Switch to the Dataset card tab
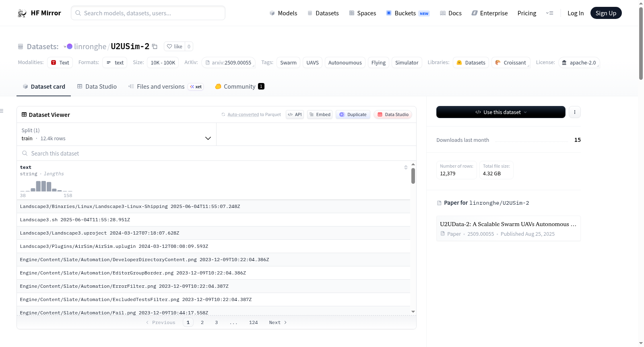This screenshot has height=347, width=644. point(43,87)
